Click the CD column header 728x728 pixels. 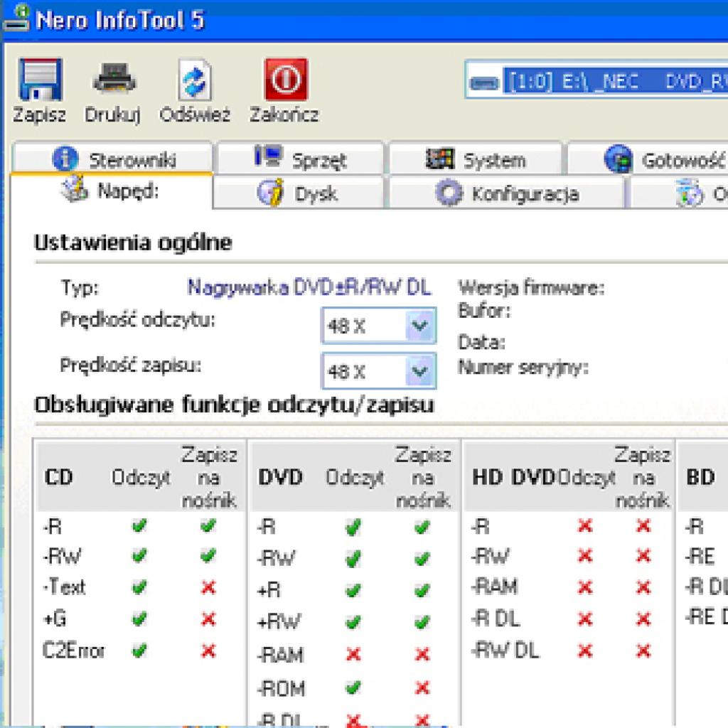coord(59,477)
